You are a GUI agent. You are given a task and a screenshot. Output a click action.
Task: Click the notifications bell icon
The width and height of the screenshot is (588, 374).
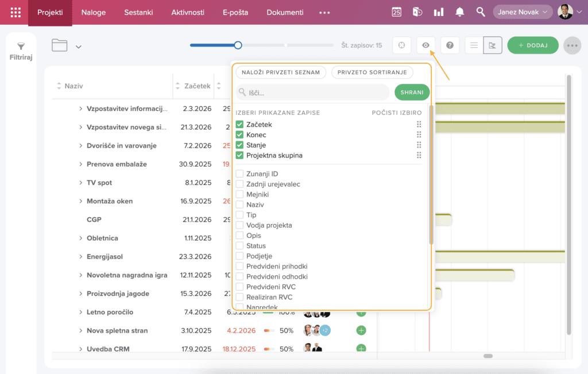459,12
